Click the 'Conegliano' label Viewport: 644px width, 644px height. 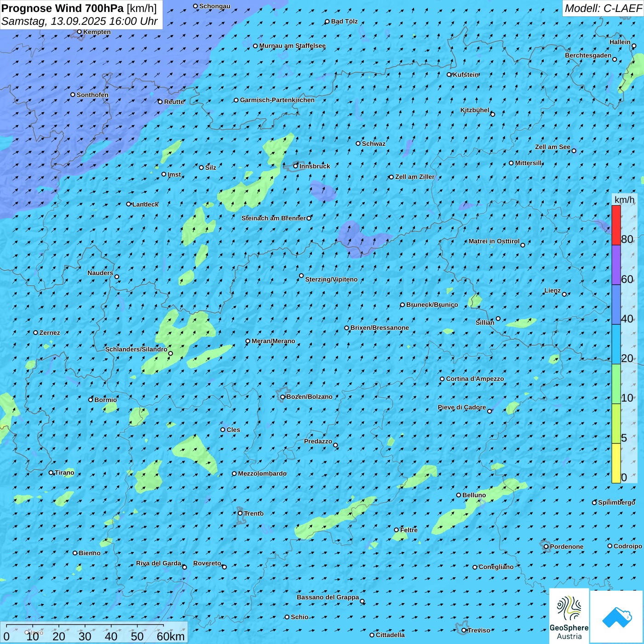(x=496, y=567)
